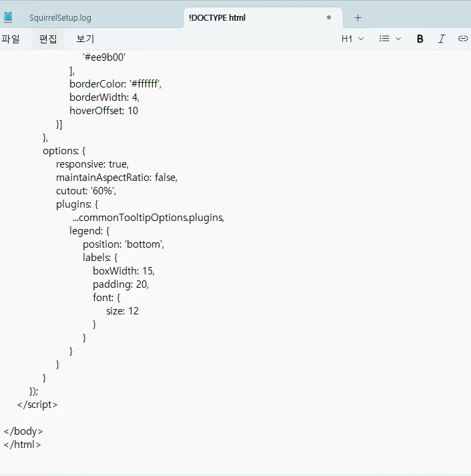471x476 pixels.
Task: Open the H1 heading dropdown
Action: pos(352,39)
